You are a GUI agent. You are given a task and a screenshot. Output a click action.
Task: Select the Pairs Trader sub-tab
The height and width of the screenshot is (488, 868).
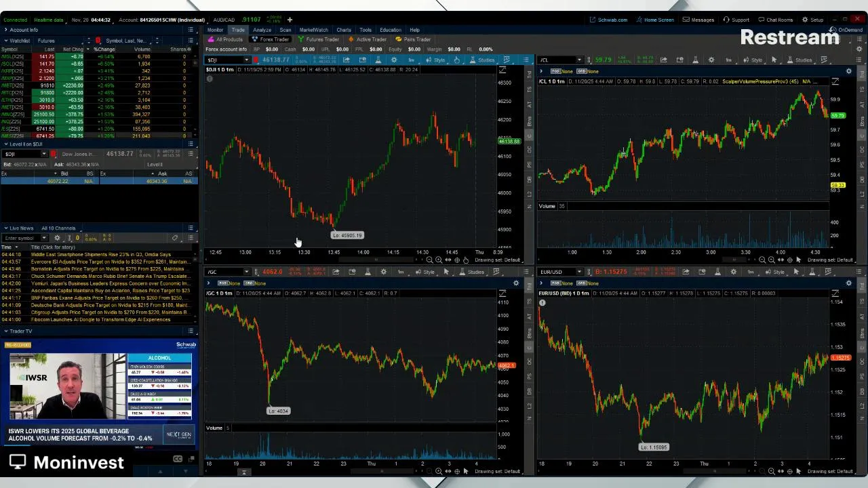click(414, 39)
